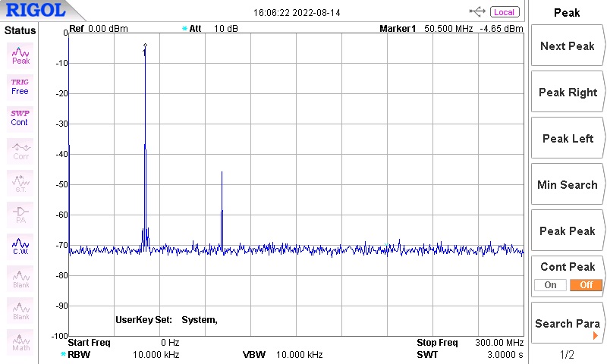This screenshot has height=364, width=607.
Task: Click the -50 axis label
Action: (x=62, y=184)
